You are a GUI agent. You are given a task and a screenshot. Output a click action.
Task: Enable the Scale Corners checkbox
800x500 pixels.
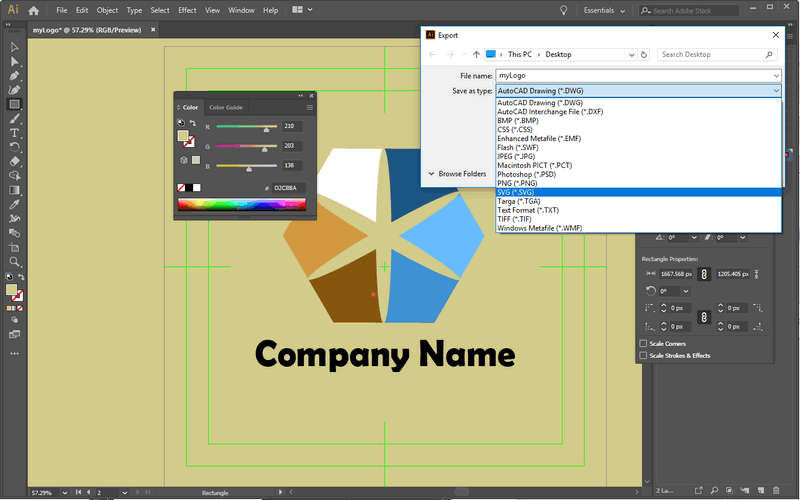(x=643, y=344)
